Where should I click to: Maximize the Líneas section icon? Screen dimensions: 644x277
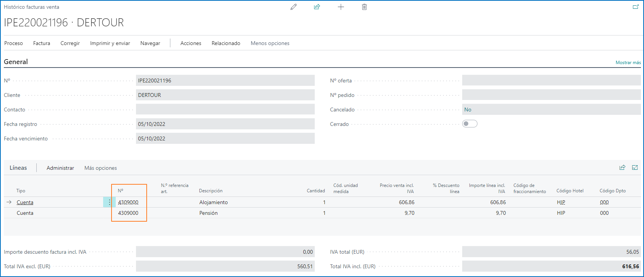pyautogui.click(x=635, y=167)
